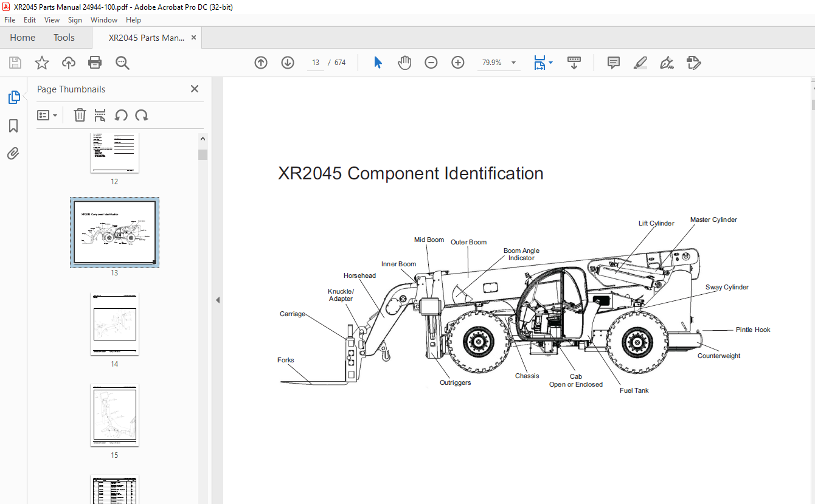Click the Chassis label
This screenshot has height=504, width=815.
(527, 376)
